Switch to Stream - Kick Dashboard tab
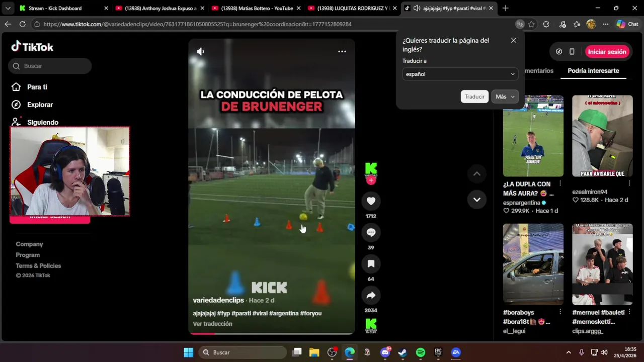 pyautogui.click(x=63, y=8)
